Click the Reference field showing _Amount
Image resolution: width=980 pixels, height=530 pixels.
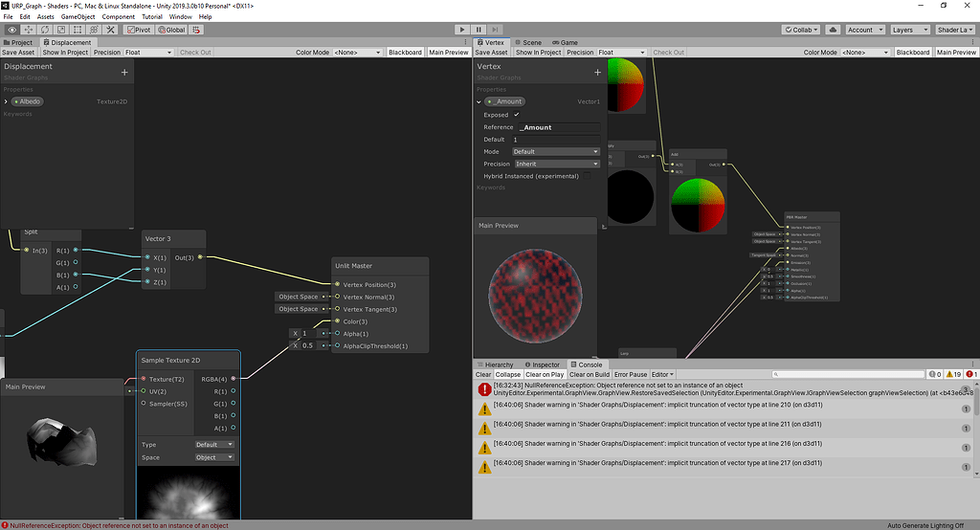[558, 127]
